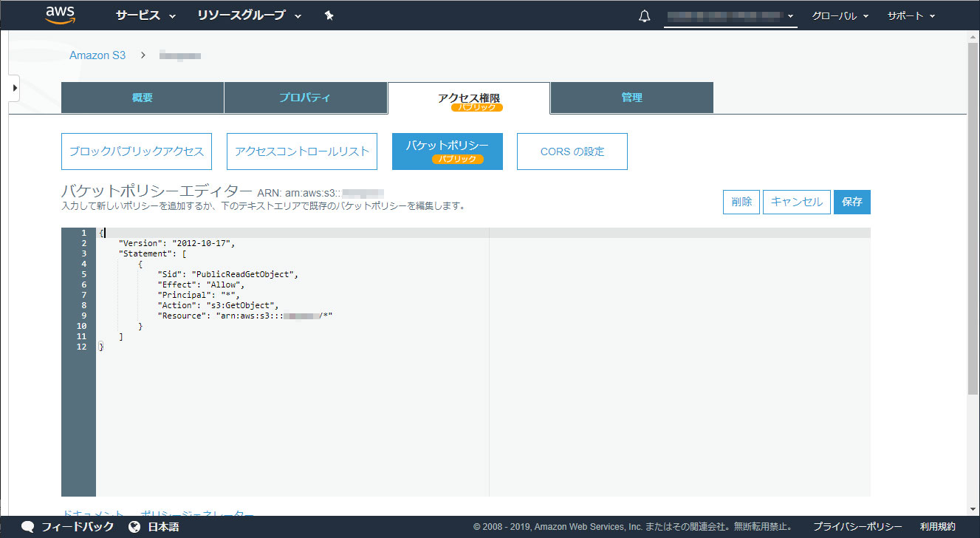Open the グローバル region dropdown
980x538 pixels.
pyautogui.click(x=840, y=16)
